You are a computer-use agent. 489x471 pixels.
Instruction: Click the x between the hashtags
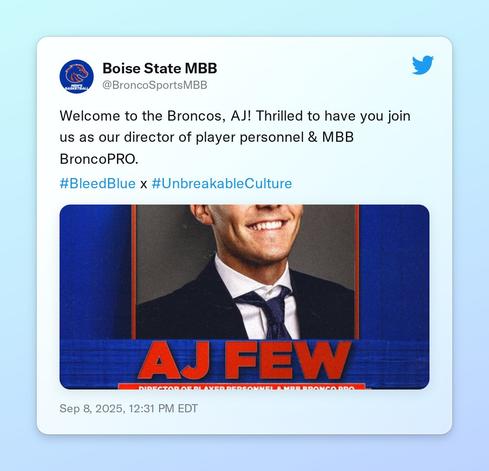tap(143, 184)
